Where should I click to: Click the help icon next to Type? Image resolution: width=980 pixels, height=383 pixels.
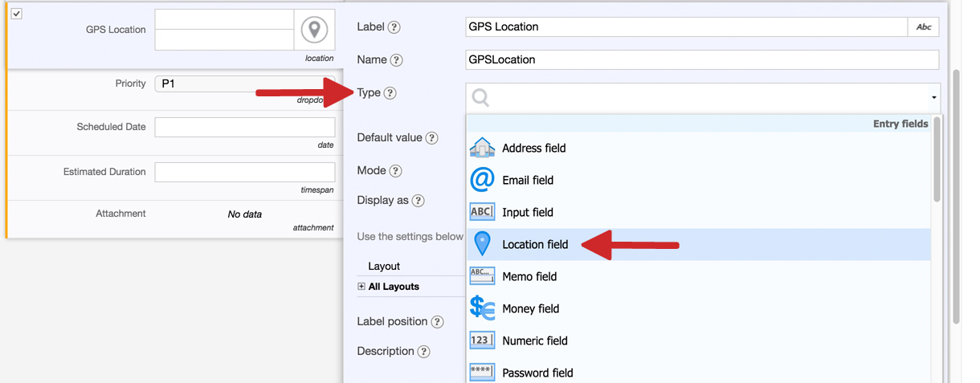pyautogui.click(x=390, y=93)
